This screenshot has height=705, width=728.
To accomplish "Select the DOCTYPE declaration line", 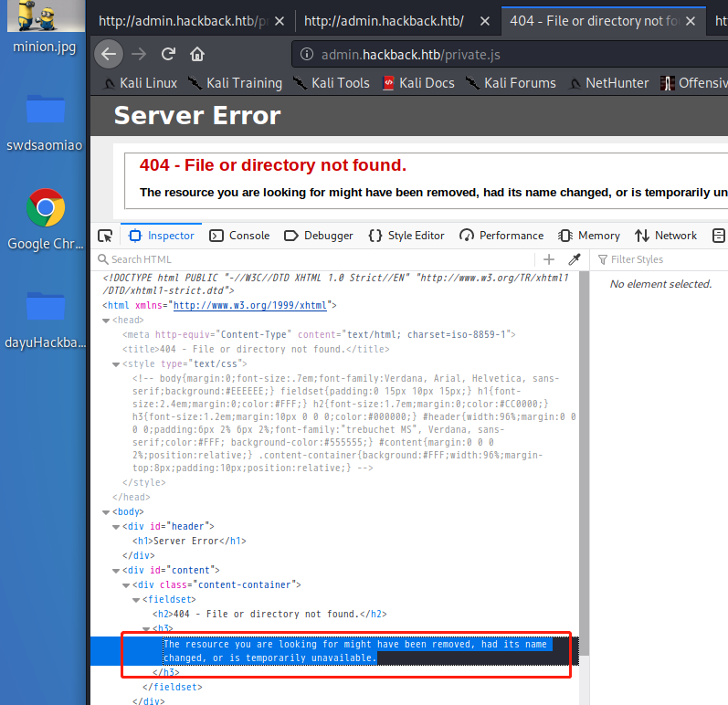I will tap(335, 284).
